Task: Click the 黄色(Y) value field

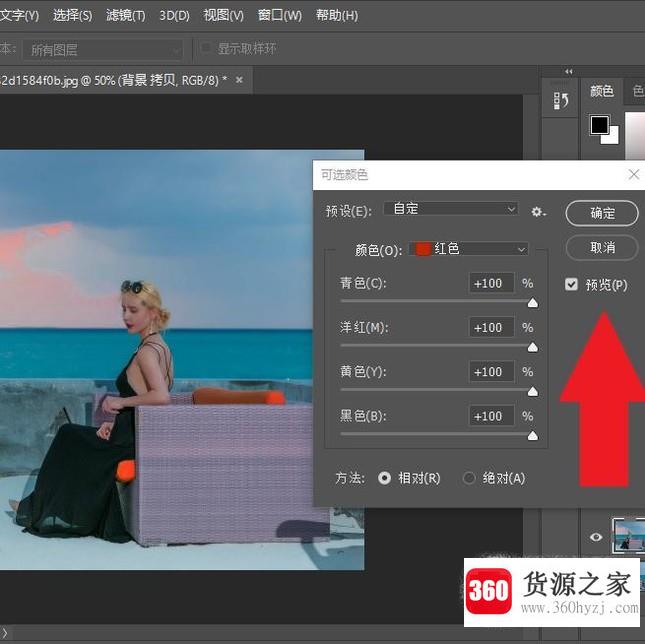Action: click(491, 371)
